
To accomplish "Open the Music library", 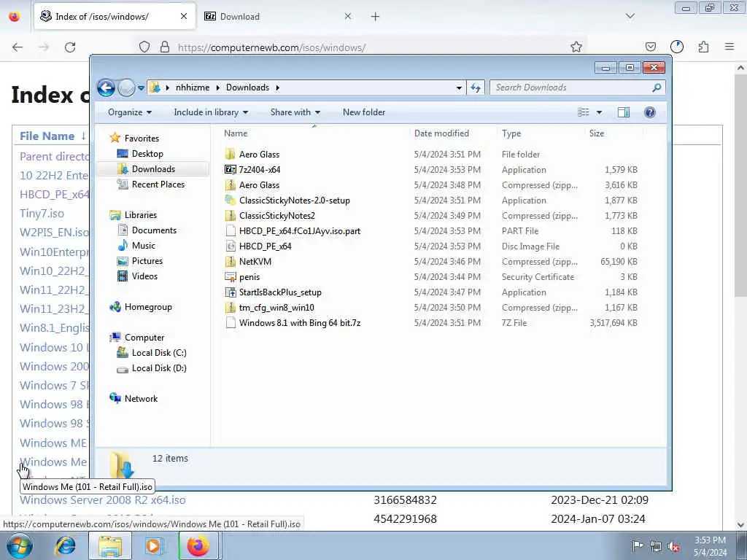I will 144,246.
